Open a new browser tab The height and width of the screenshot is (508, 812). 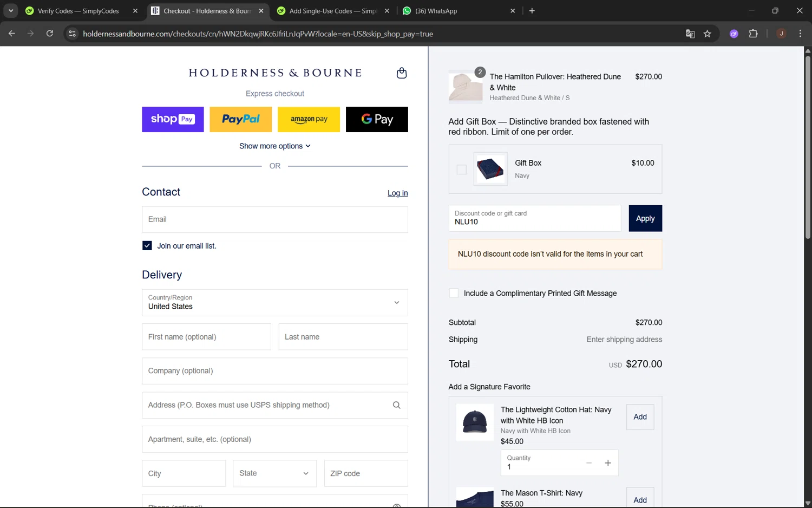532,11
